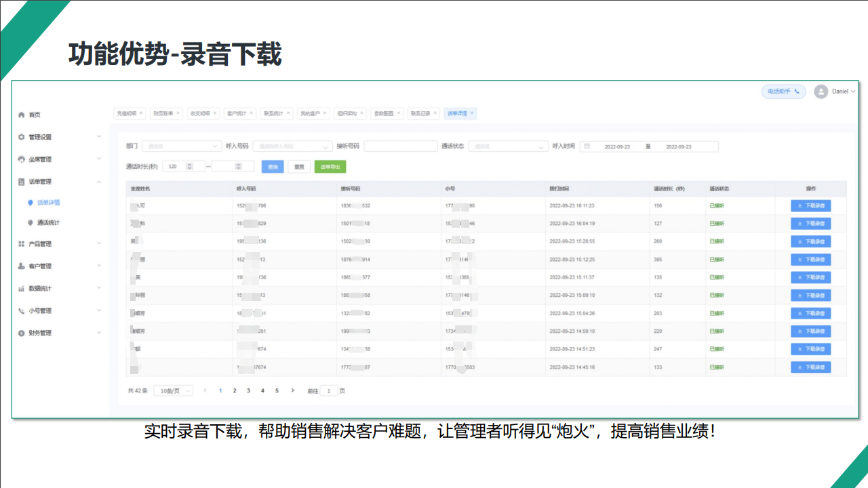Screen dimensions: 868x488
Task: Click the 数据统计 bar chart icon
Action: click(x=22, y=289)
